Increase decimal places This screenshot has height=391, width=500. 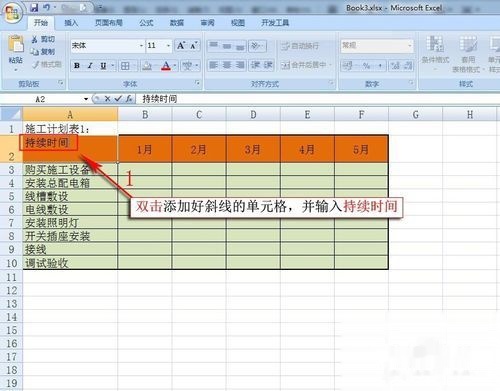tap(395, 66)
